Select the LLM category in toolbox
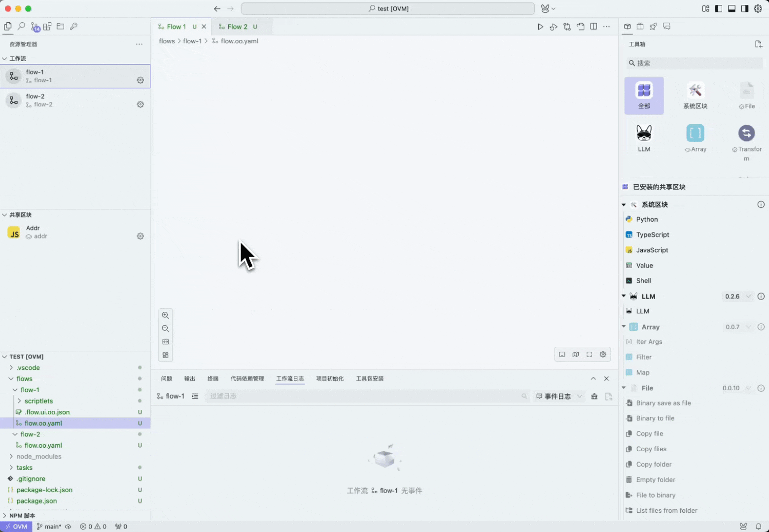The width and height of the screenshot is (769, 532). 644,138
